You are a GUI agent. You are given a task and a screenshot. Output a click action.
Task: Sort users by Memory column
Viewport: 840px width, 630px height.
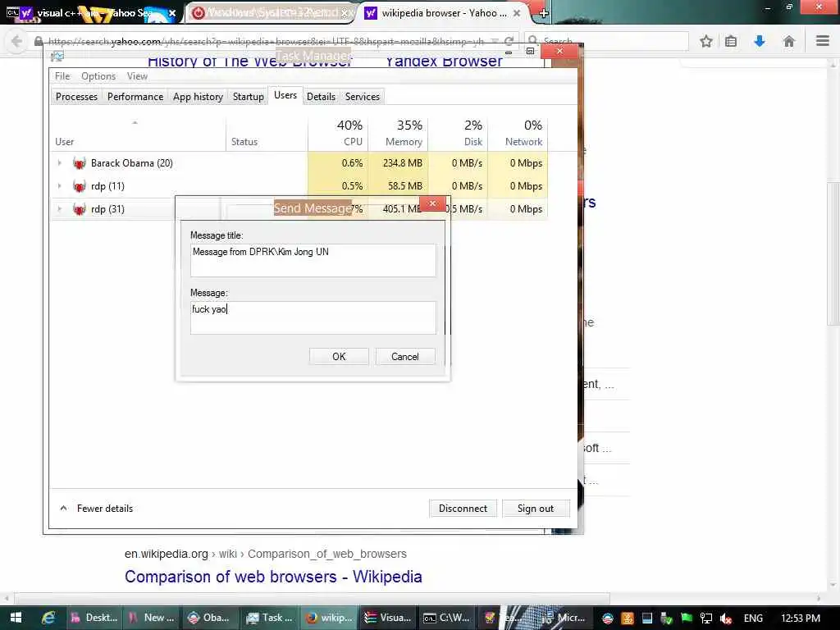coord(398,133)
